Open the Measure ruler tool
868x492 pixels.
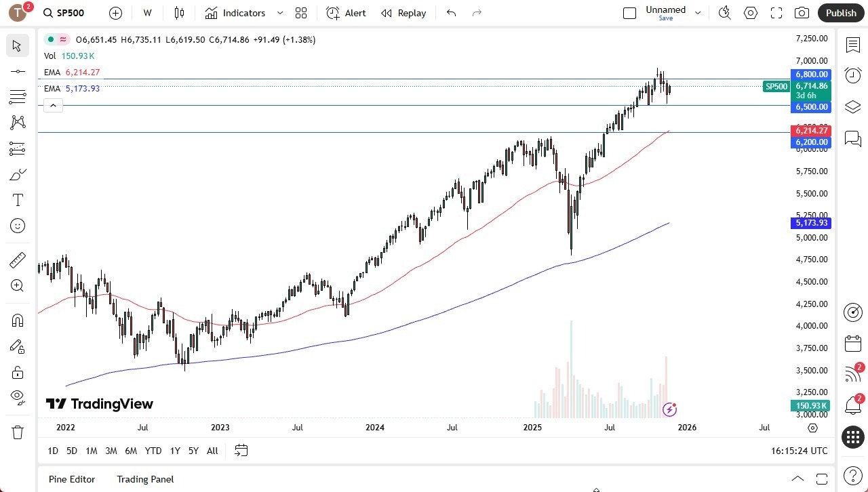click(x=17, y=260)
